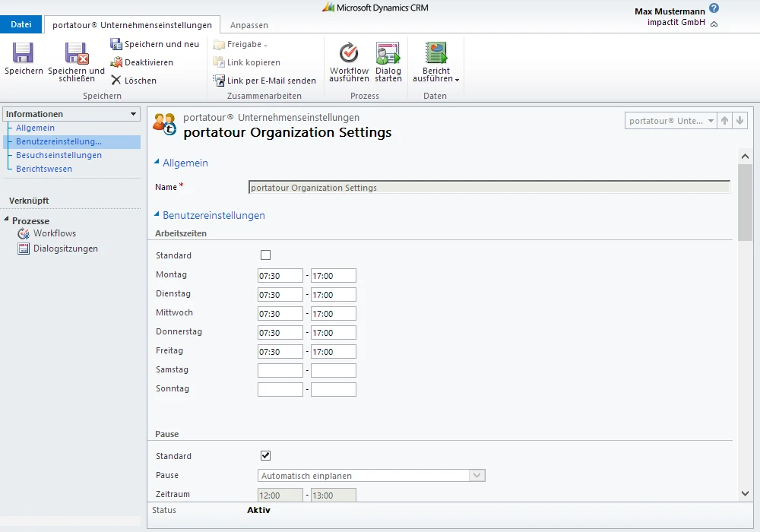This screenshot has width=760, height=532.
Task: Click form scrollbar up arrow
Action: [745, 156]
